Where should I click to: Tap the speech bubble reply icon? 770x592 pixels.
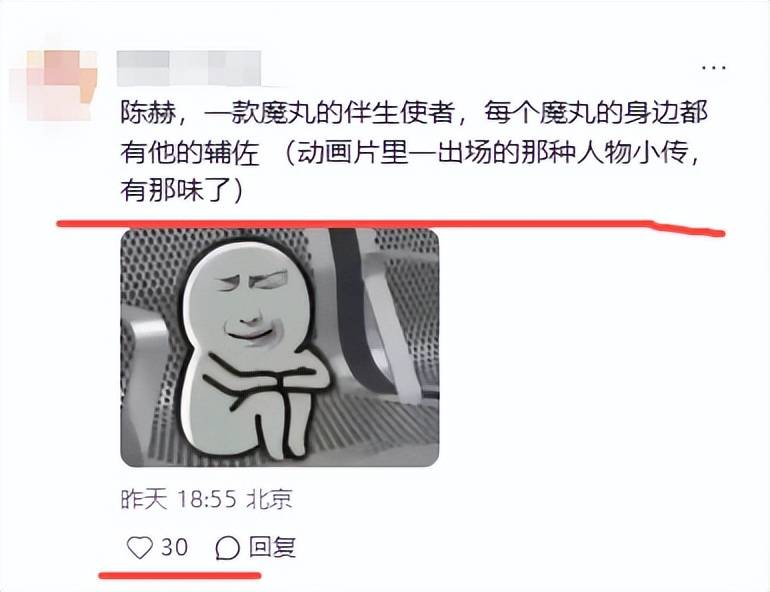pyautogui.click(x=227, y=548)
